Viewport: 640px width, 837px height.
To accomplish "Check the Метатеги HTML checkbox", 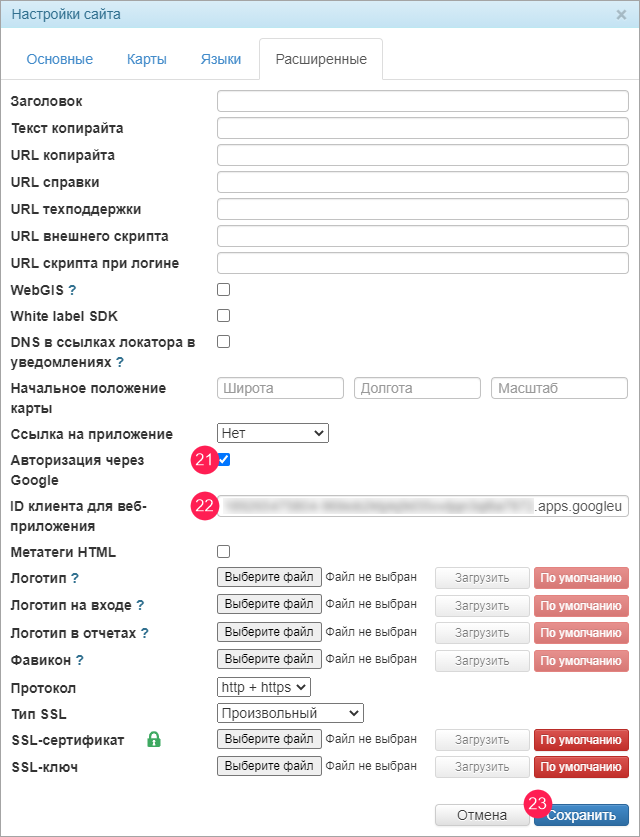I will 224,551.
